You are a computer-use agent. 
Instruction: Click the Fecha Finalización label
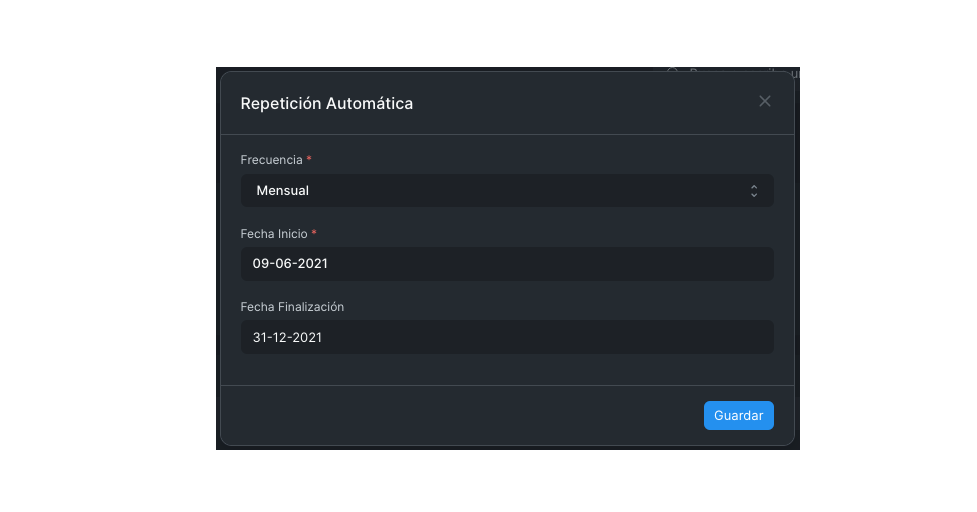pos(292,307)
